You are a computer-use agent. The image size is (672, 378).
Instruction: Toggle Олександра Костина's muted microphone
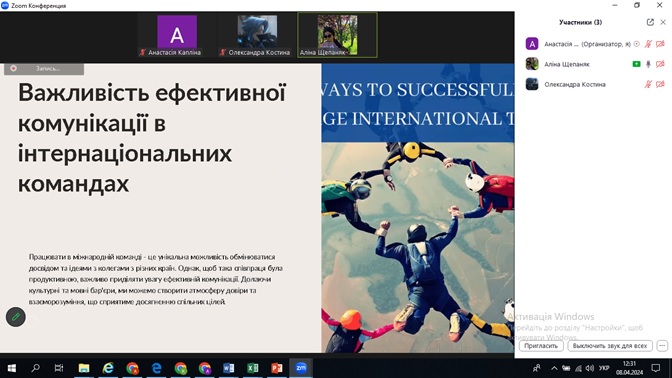click(x=648, y=84)
